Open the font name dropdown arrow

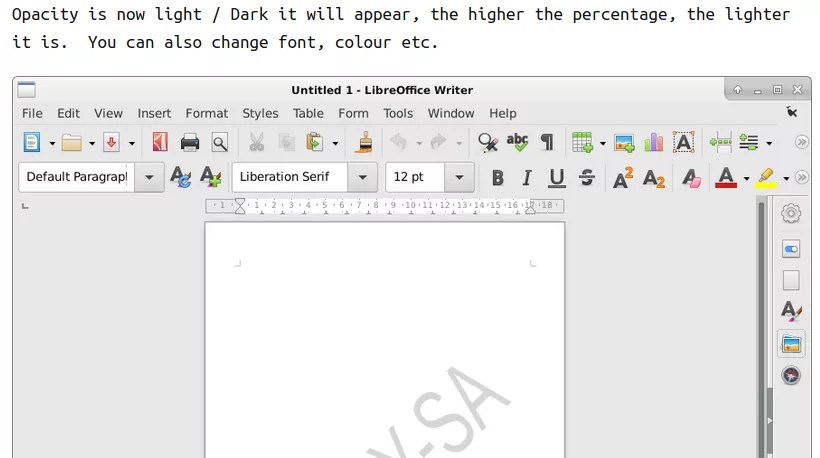click(362, 177)
